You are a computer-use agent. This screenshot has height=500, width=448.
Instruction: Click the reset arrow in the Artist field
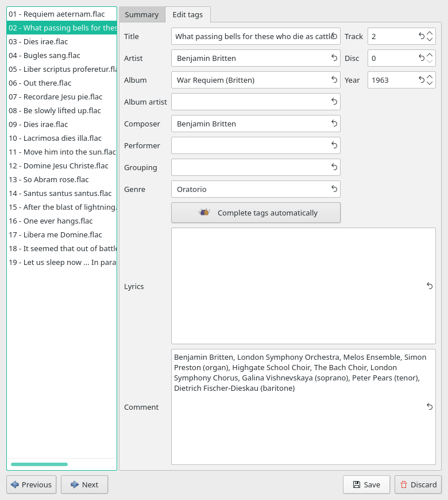[x=334, y=58]
